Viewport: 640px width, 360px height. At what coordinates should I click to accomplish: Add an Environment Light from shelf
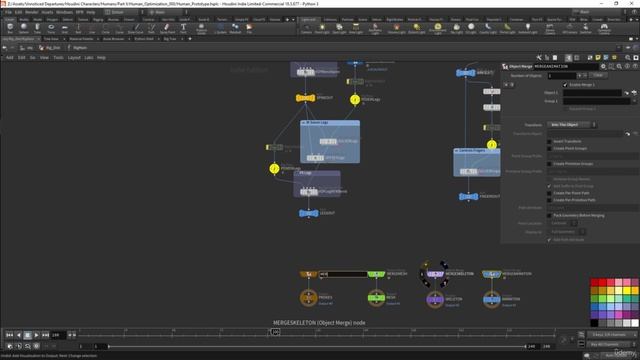[438, 28]
